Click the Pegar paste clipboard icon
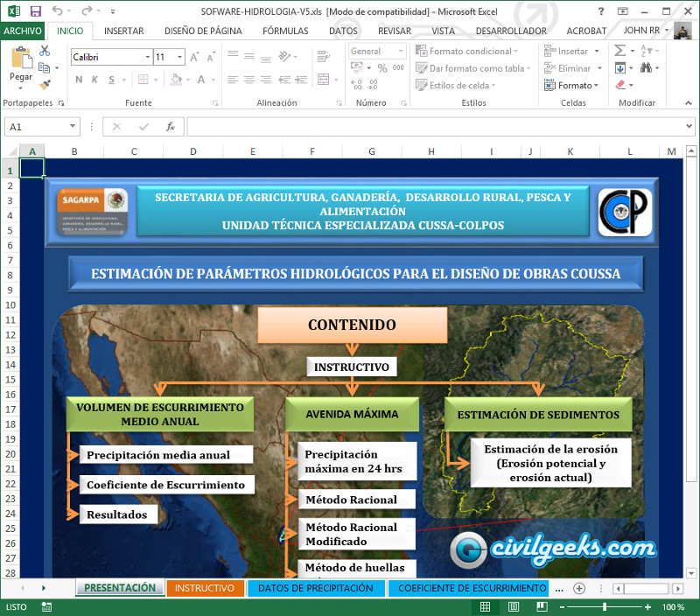 tap(21, 66)
